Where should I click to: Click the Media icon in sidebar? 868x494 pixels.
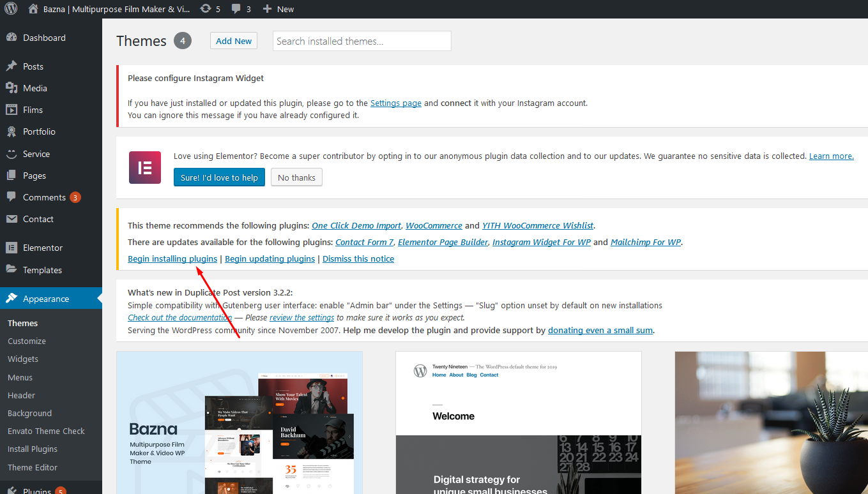pos(11,88)
